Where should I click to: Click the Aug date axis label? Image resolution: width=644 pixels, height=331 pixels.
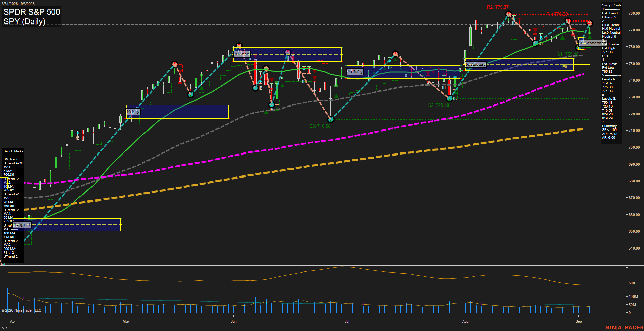pos(465,321)
